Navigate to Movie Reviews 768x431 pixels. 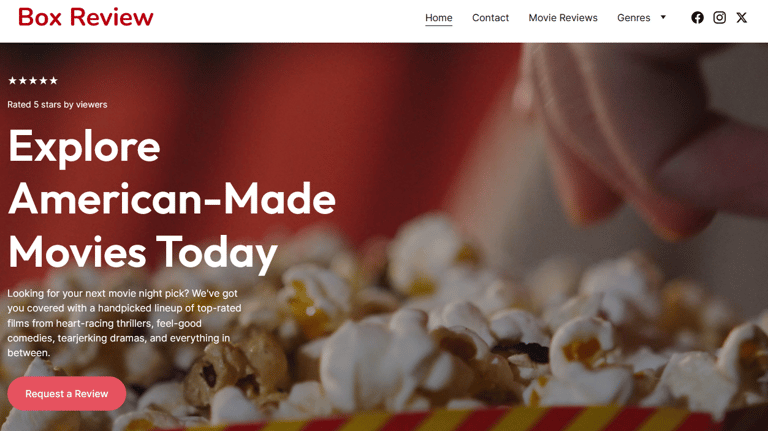pos(563,18)
